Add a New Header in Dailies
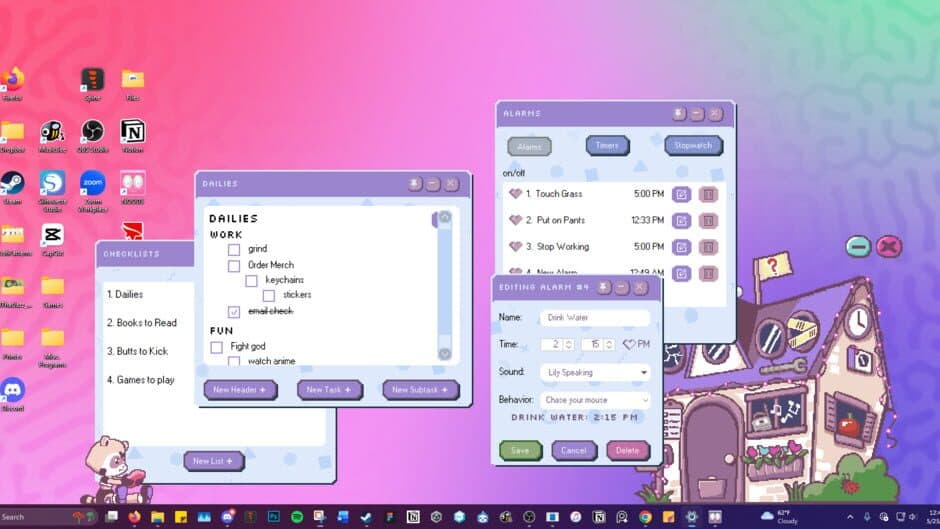The width and height of the screenshot is (940, 529). click(240, 390)
